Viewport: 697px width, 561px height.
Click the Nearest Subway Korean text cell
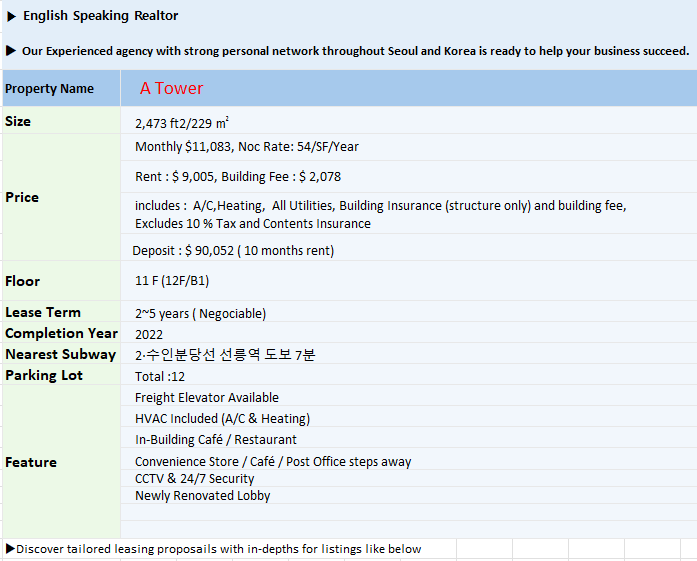click(x=409, y=353)
